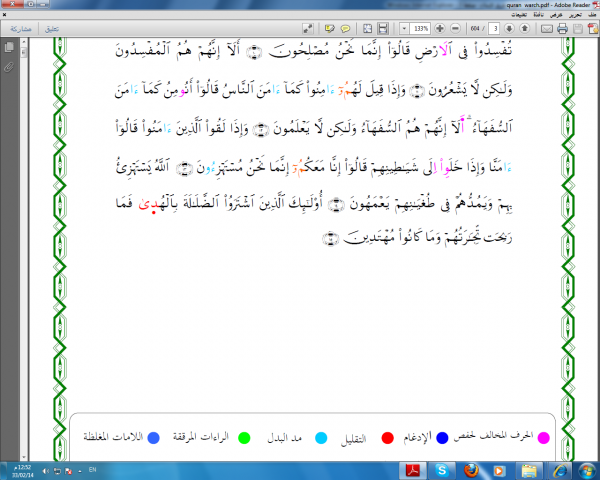Image resolution: width=600 pixels, height=480 pixels.
Task: Launch Firefox from the taskbar
Action: pos(471,470)
